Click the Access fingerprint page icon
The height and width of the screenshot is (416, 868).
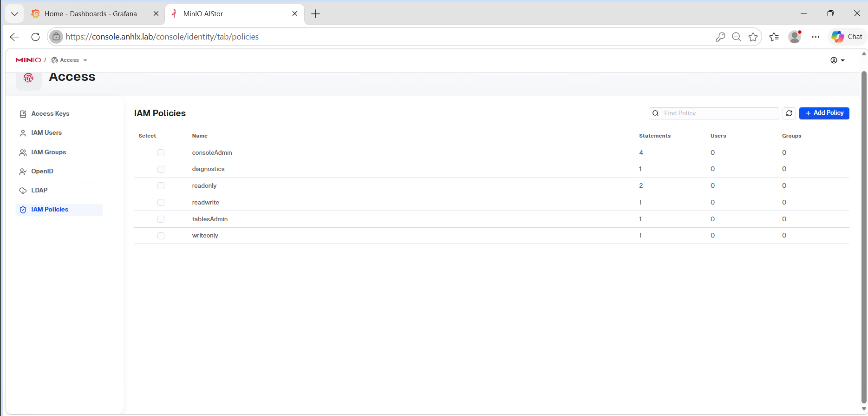[x=29, y=78]
